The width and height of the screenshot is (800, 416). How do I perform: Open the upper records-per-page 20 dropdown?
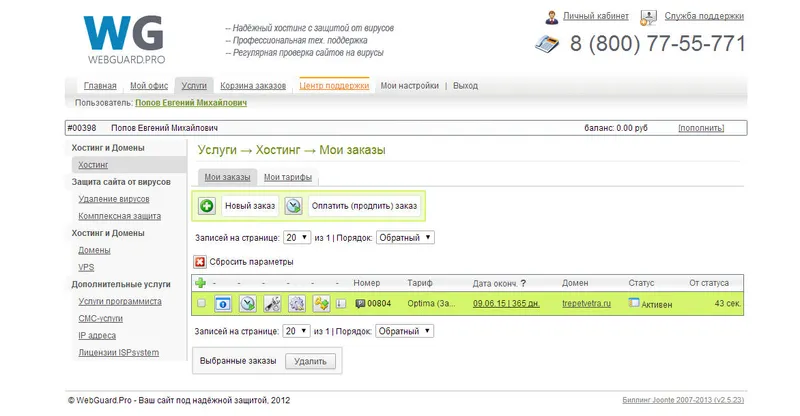pos(296,237)
